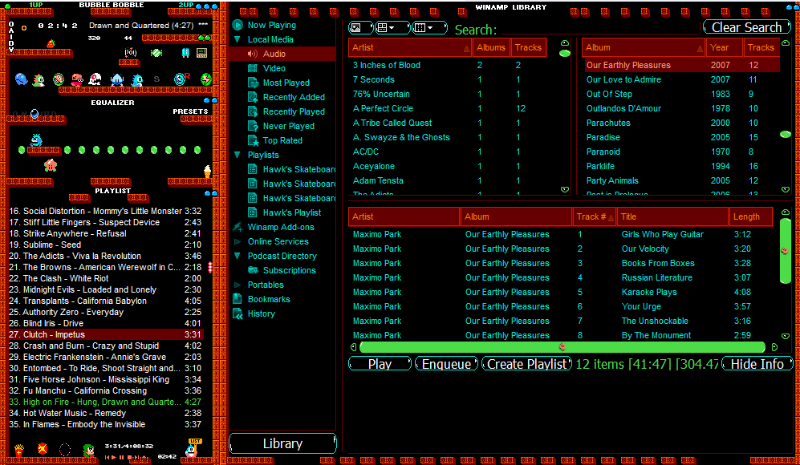Click the green Bub dragon character

pyautogui.click(x=39, y=80)
